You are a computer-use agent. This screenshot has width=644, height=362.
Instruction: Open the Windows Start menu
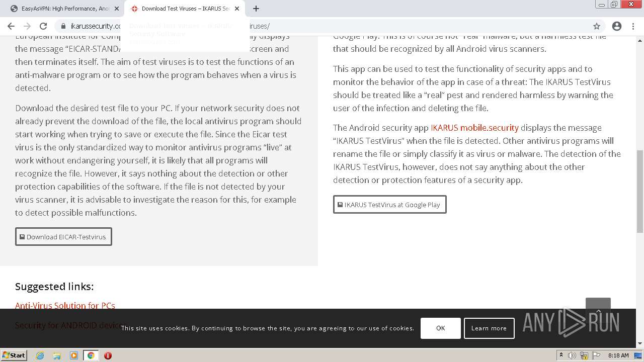pyautogui.click(x=14, y=355)
